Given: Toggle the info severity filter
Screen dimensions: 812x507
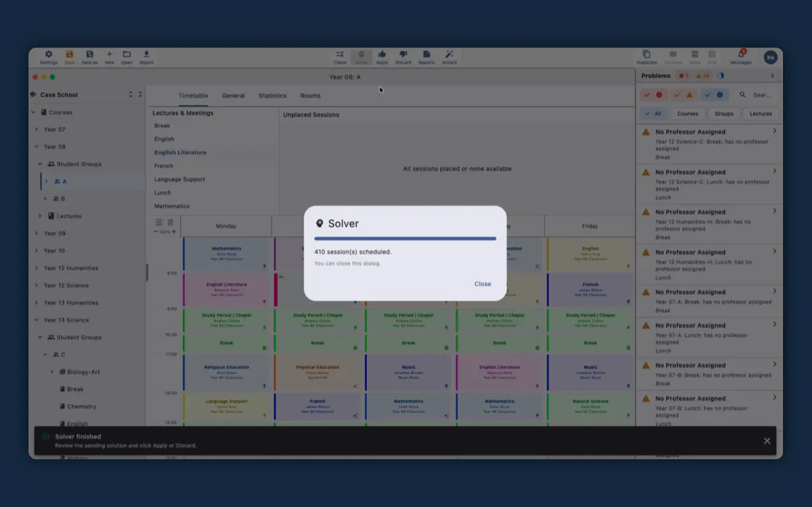Looking at the screenshot, I should coord(714,95).
